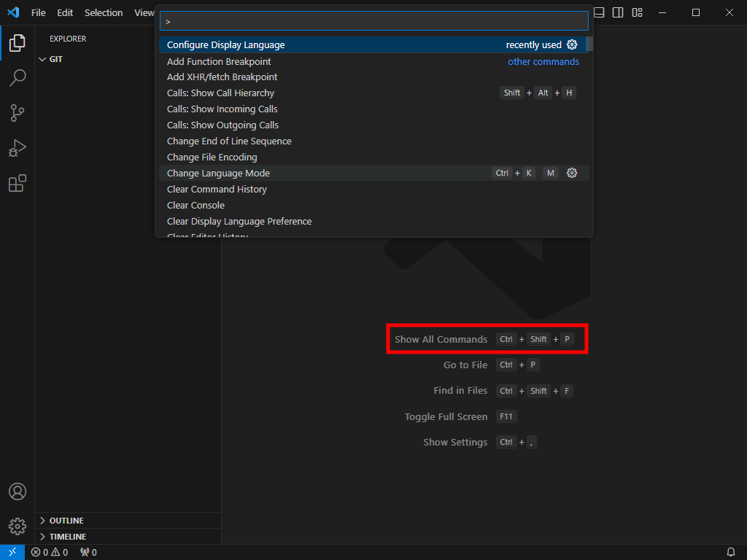Select Calls: Show Call Hierarchy command
Screen dimensions: 747x560
(374, 93)
